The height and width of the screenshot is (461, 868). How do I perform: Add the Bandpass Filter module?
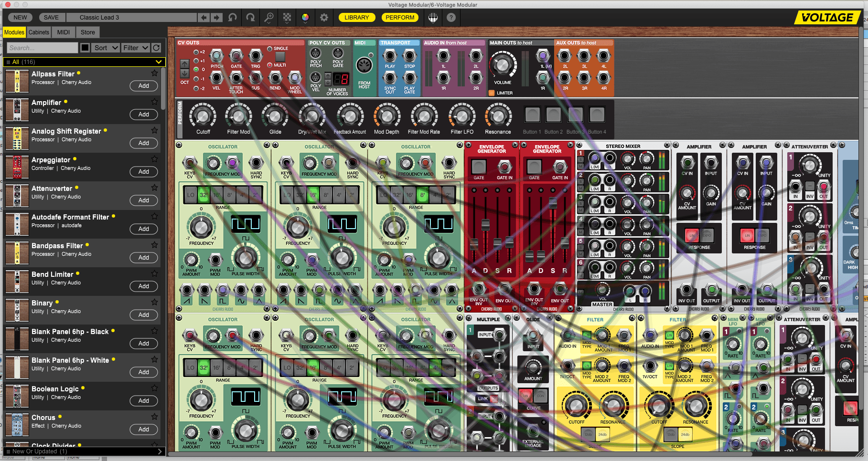click(x=144, y=258)
